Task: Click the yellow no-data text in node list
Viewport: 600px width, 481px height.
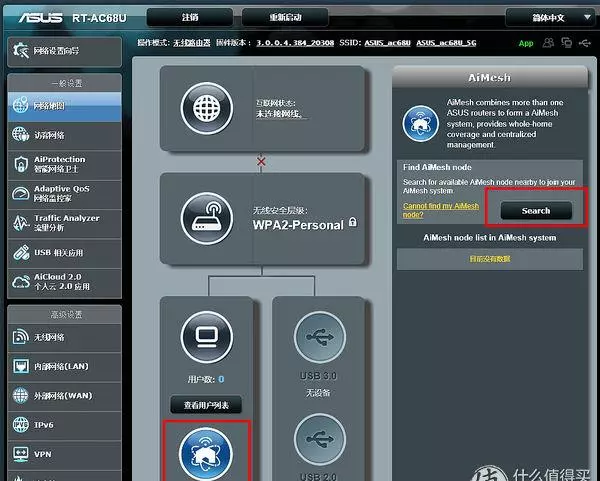Action: pos(490,259)
